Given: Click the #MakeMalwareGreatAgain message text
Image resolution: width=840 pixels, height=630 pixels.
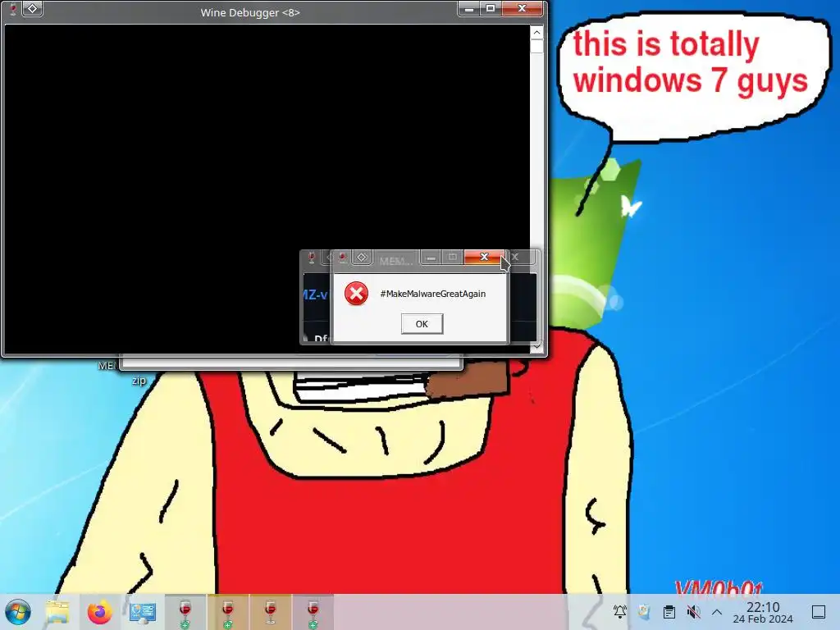Looking at the screenshot, I should 433,294.
